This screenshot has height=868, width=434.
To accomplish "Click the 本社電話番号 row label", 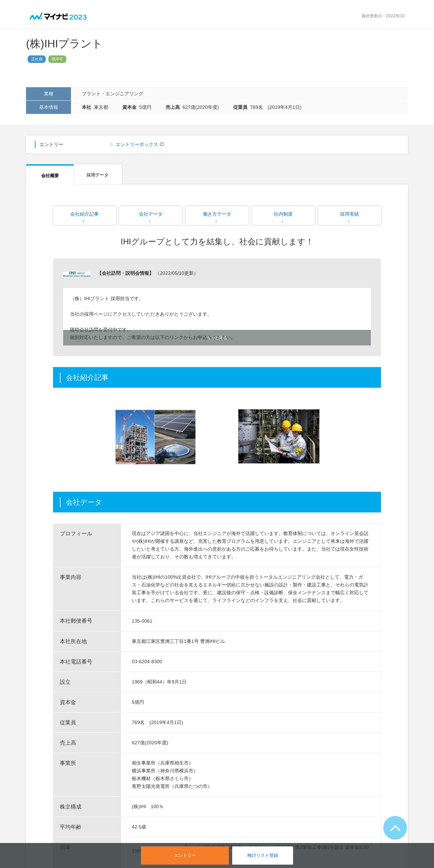I will tap(76, 661).
